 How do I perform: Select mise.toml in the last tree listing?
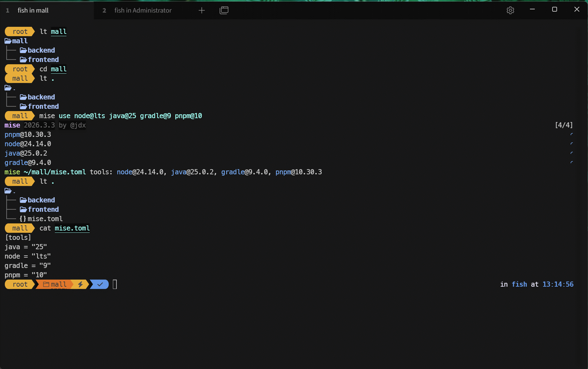[45, 219]
